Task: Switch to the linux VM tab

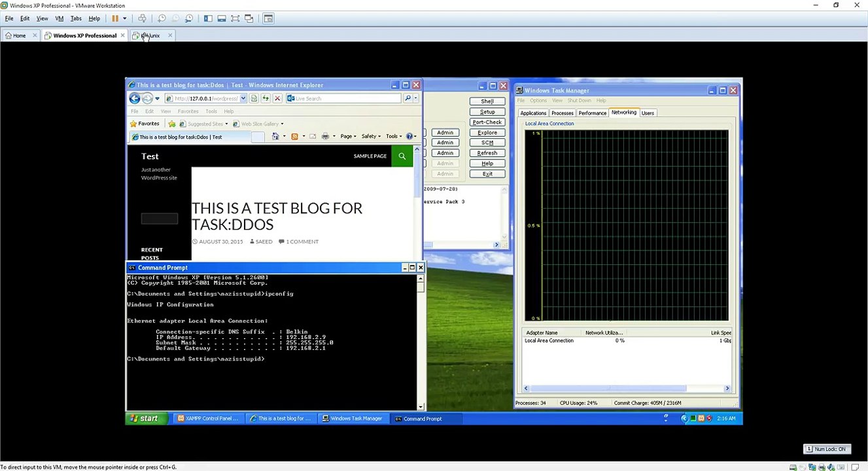Action: (151, 35)
